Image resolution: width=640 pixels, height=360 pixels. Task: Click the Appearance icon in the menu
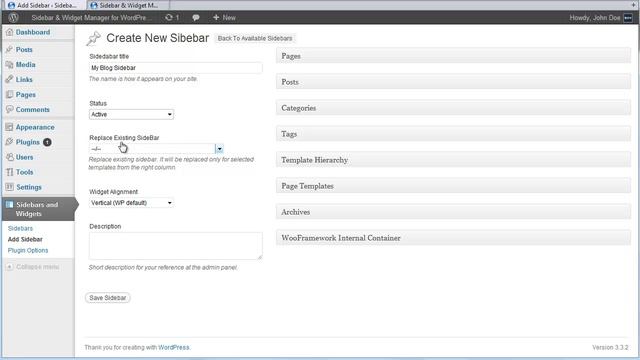pos(9,127)
